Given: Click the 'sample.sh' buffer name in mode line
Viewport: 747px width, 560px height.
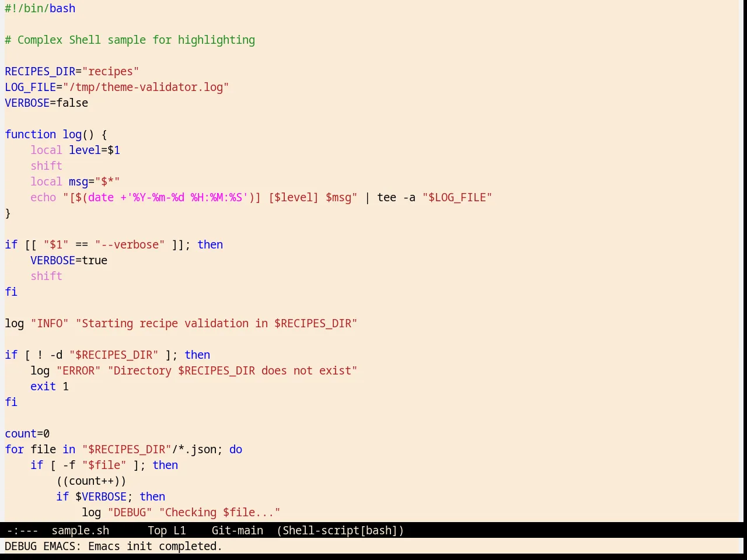Looking at the screenshot, I should point(81,531).
